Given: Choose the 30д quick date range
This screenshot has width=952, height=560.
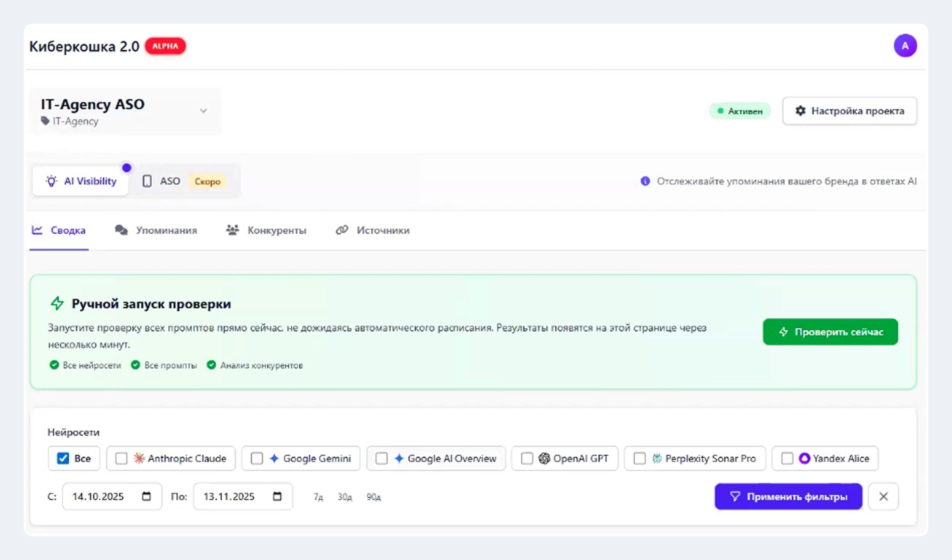Looking at the screenshot, I should (x=344, y=497).
